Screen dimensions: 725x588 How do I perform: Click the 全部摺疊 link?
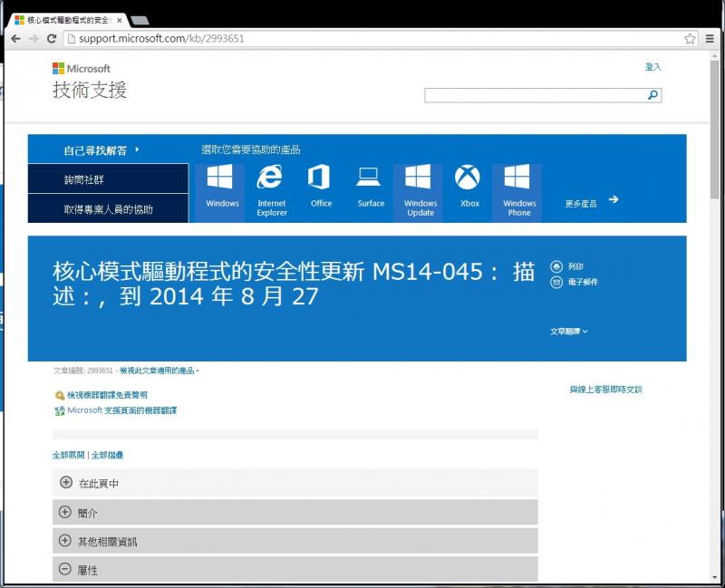coord(107,456)
